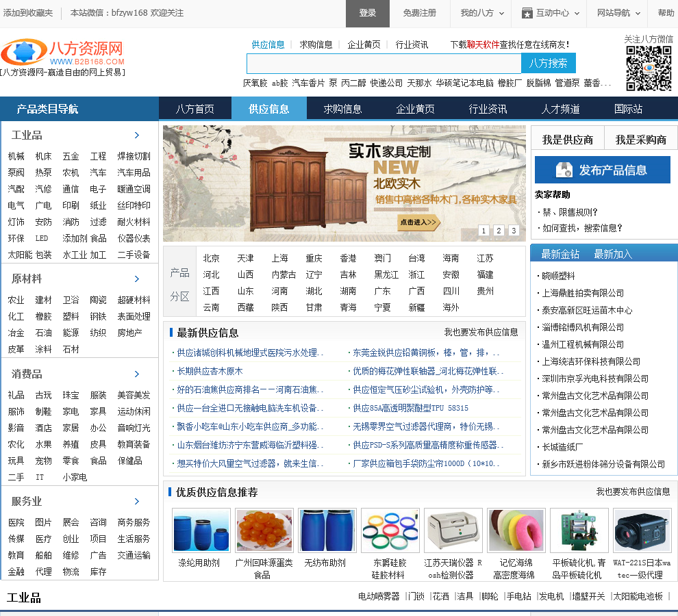
Task: Open 求购信息 in main navigation
Action: (343, 109)
